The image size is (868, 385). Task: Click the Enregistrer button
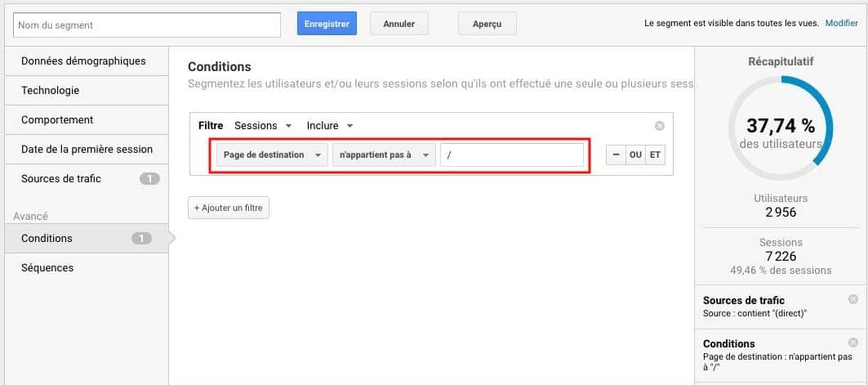click(x=327, y=25)
